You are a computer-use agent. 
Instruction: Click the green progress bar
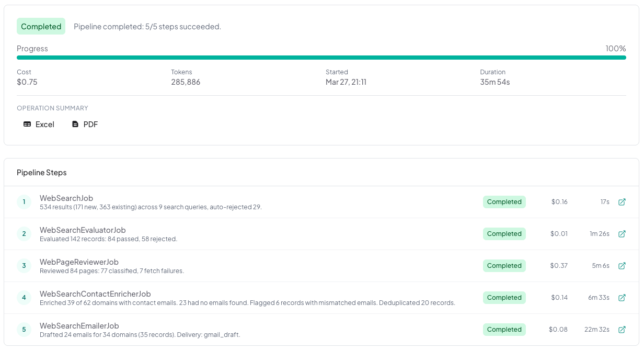point(321,58)
